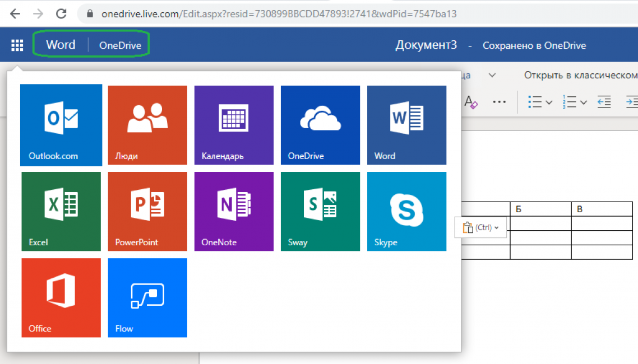Screen dimensions: 638x364
Task: Click the clear formatting eraser icon
Action: click(x=471, y=102)
